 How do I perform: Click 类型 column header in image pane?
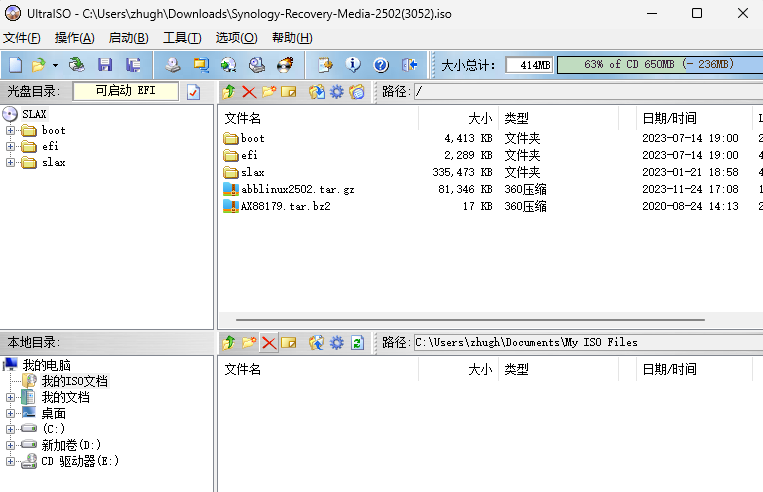(559, 118)
